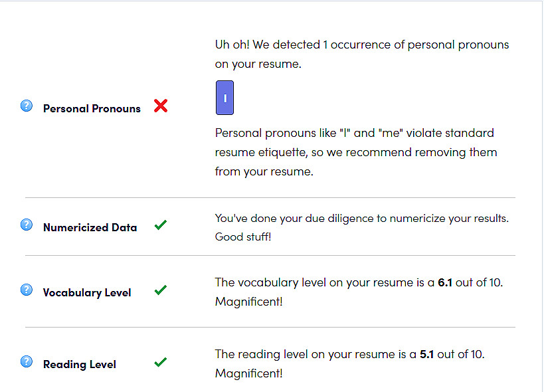The image size is (544, 392).
Task: Click "Magnificent!" under the vocabulary score
Action: point(248,302)
